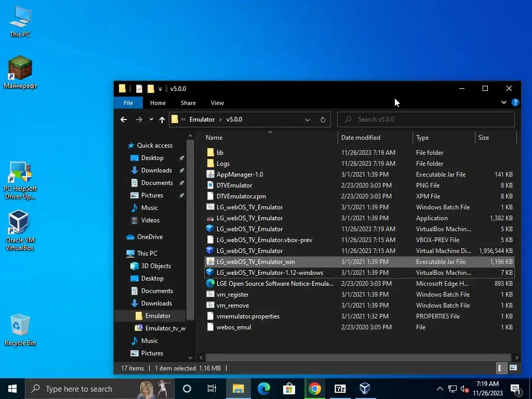This screenshot has width=532, height=399.
Task: Open the Recycle Bin
Action: coord(20,330)
